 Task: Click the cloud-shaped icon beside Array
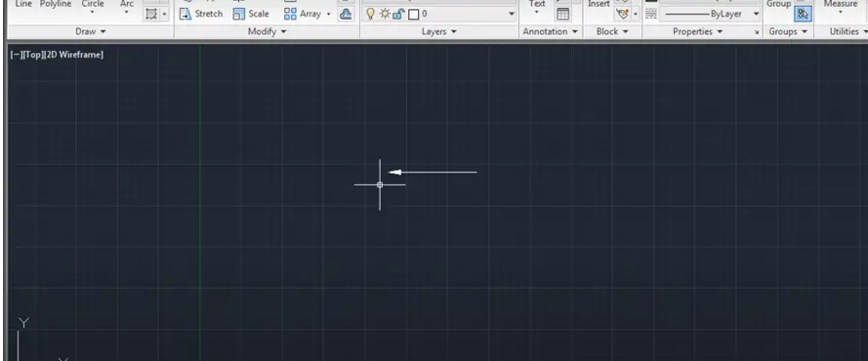pos(346,14)
